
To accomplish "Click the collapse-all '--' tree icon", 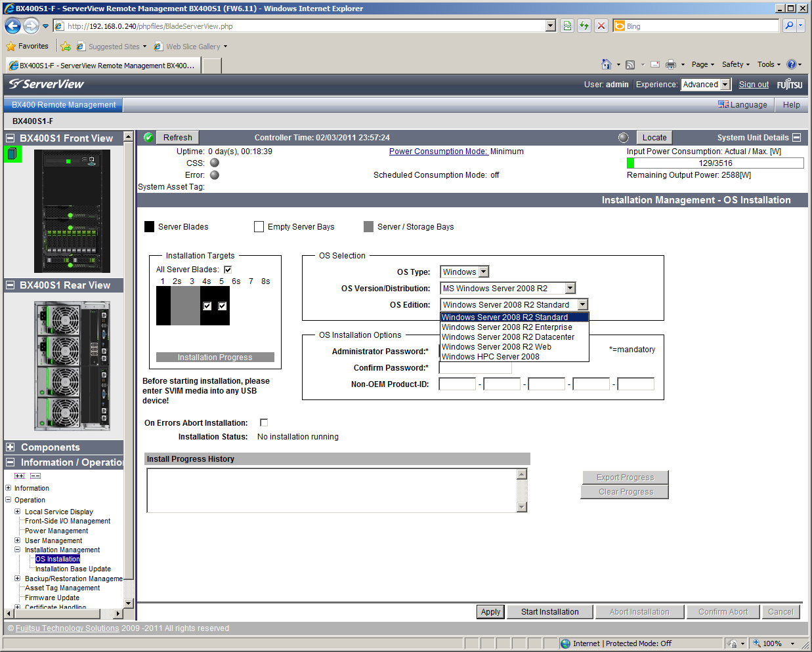I will click(x=35, y=476).
